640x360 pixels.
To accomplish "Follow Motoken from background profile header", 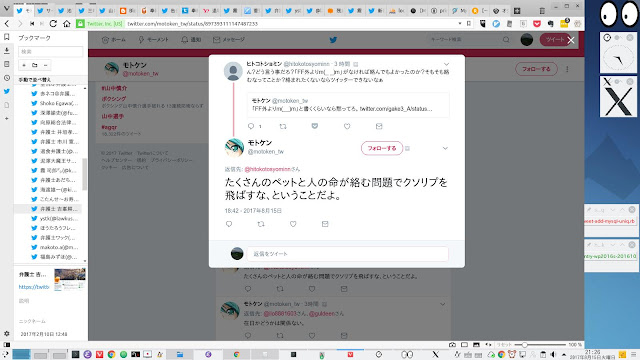I will pyautogui.click(x=536, y=69).
